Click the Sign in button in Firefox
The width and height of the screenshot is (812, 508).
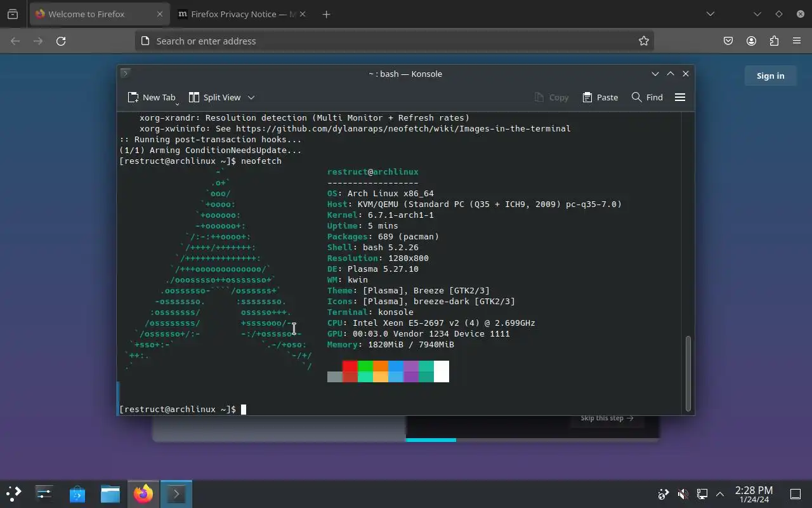coord(770,76)
